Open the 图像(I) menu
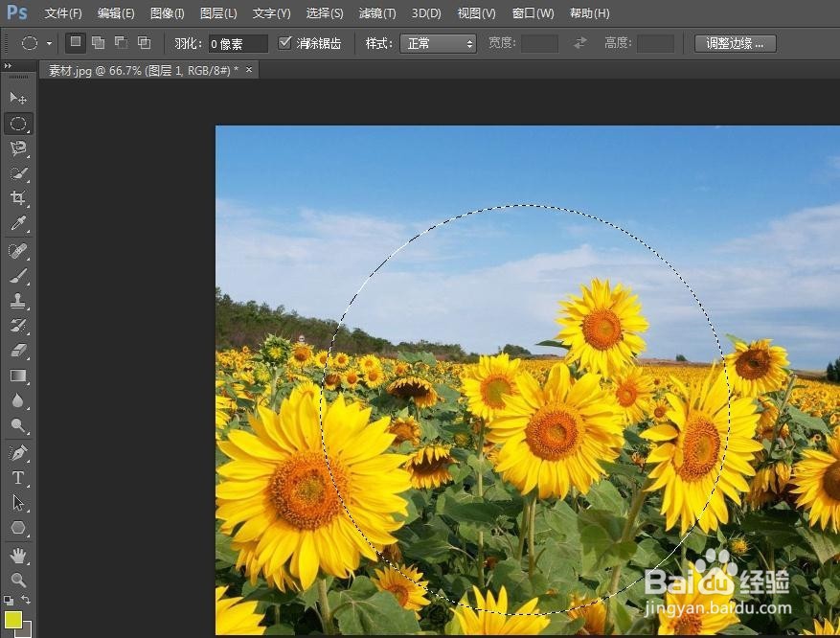Screen dimensions: 840x638 pos(168,12)
